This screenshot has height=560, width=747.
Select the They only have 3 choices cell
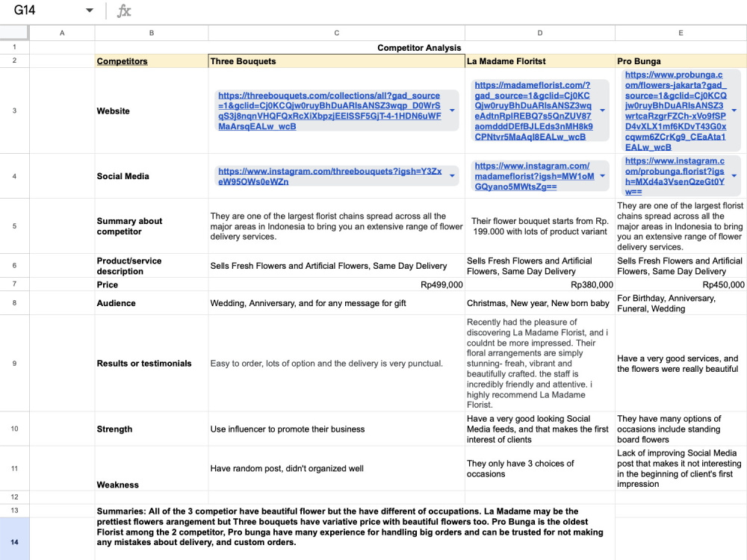tap(540, 469)
